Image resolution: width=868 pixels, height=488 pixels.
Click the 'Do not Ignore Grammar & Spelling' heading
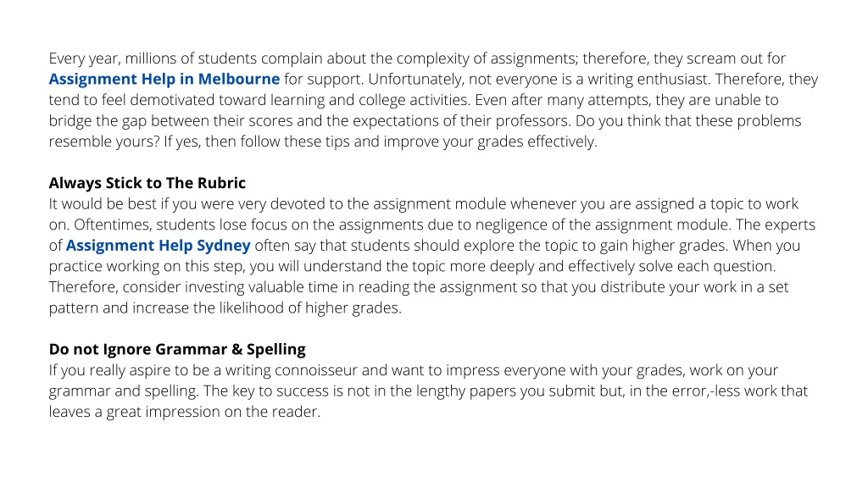(x=177, y=350)
